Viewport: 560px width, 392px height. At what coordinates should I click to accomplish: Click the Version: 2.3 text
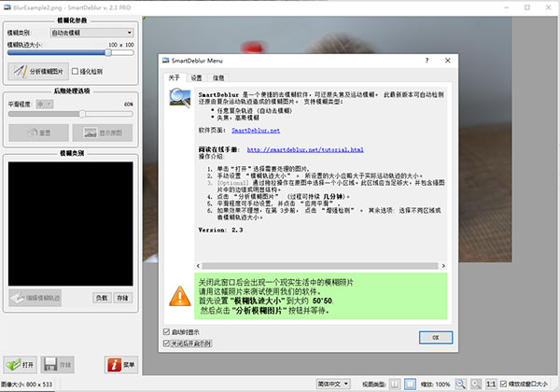[x=220, y=231]
